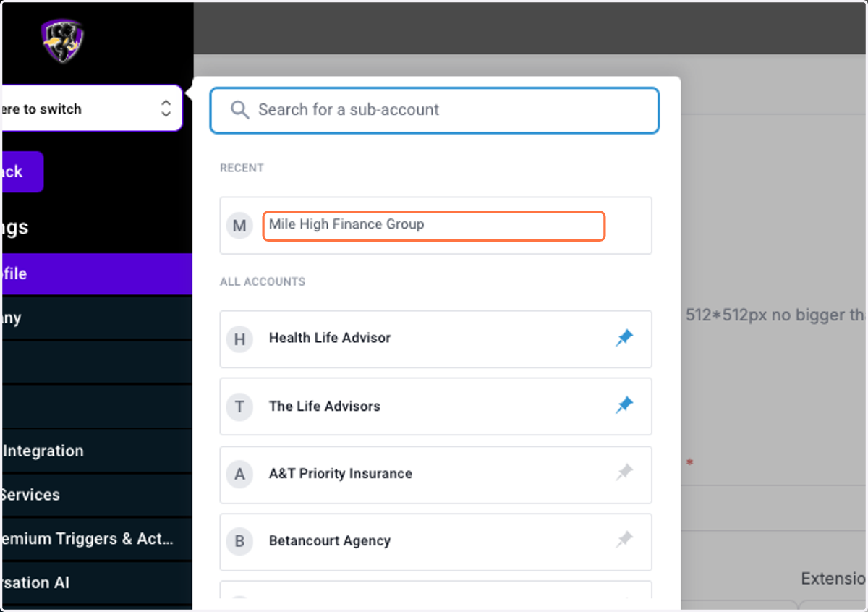Click the search magnifier icon
This screenshot has height=612, width=868.
coord(239,110)
